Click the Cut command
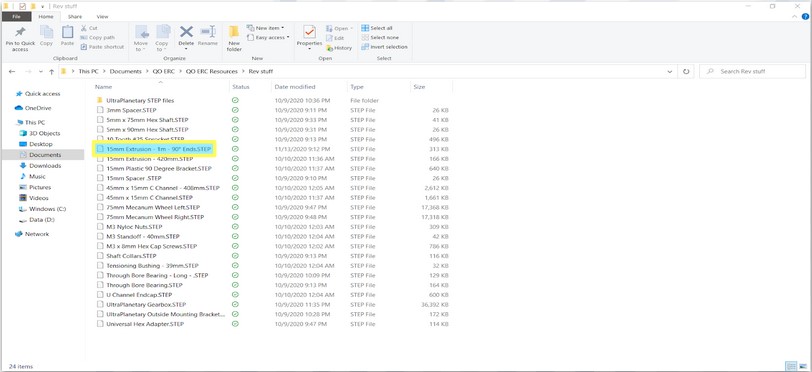Image resolution: width=812 pixels, height=372 pixels. [89, 28]
